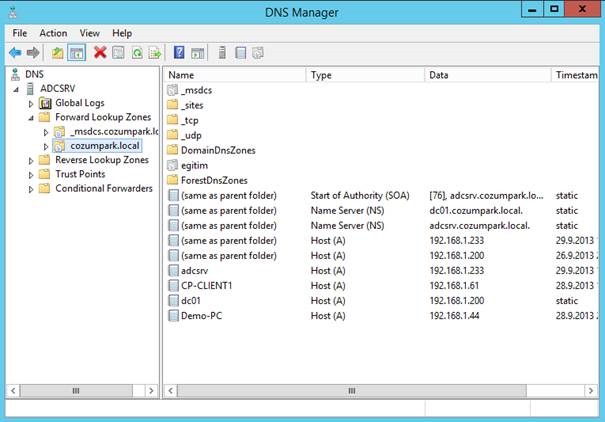Click the Up One Level folder icon

pyautogui.click(x=58, y=52)
